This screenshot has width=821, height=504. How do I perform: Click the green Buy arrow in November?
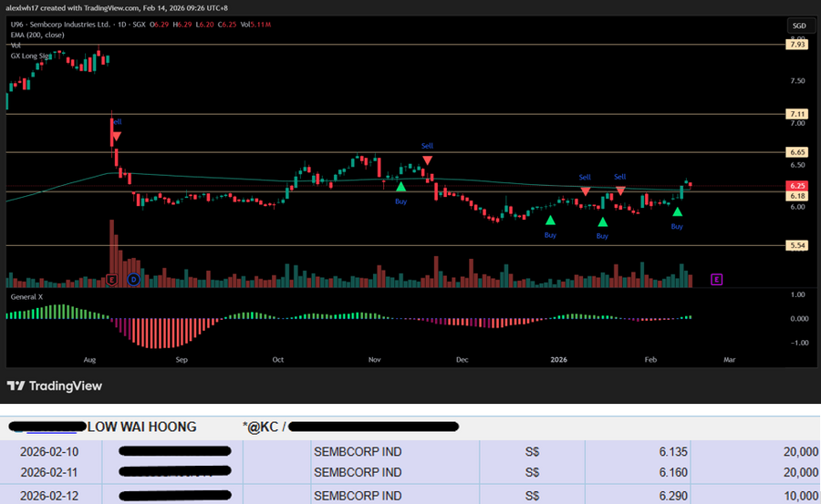[x=400, y=187]
